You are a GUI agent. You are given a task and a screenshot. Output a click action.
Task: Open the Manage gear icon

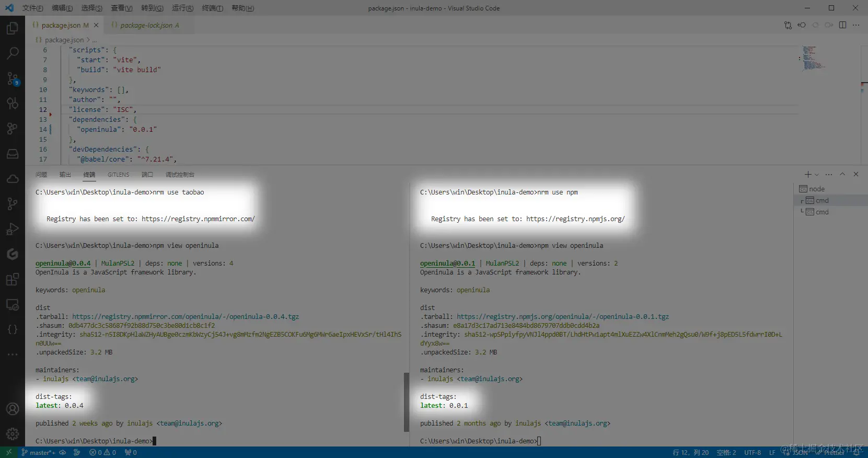click(13, 434)
